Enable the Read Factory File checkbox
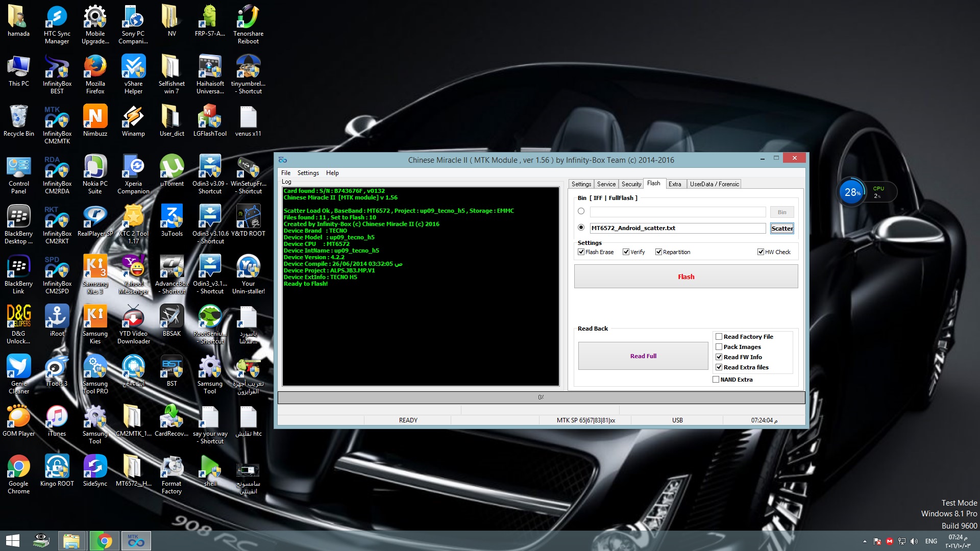 (x=719, y=337)
